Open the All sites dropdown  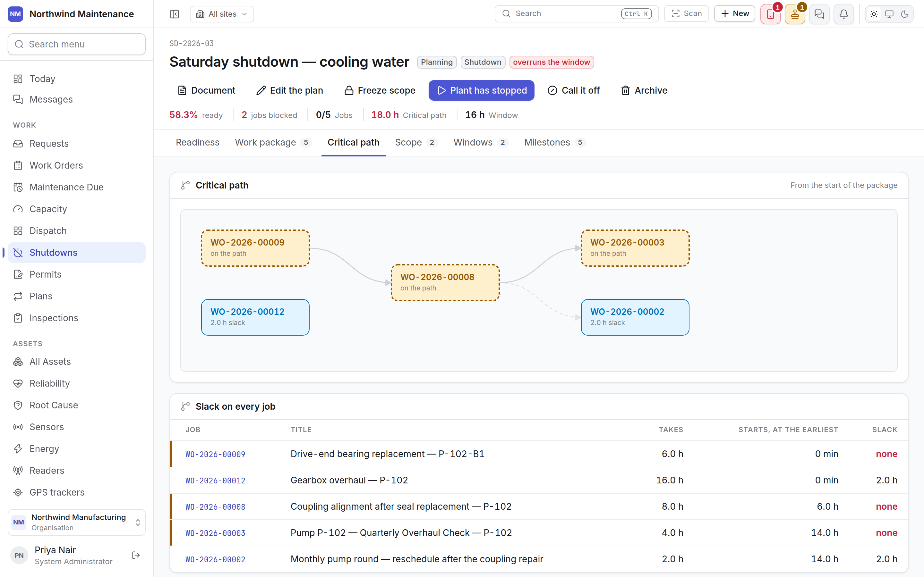click(x=222, y=14)
